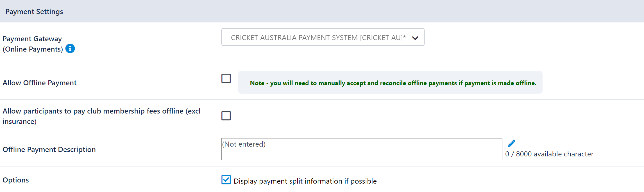Click the Allow Offline Payment label
Screen dimensions: 644x192
[x=40, y=83]
